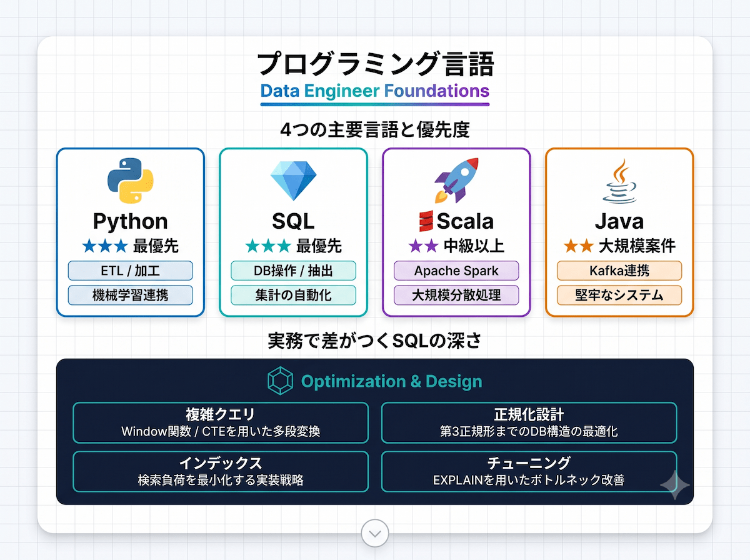
Task: Select the 堅牢なシステム tag
Action: [619, 295]
